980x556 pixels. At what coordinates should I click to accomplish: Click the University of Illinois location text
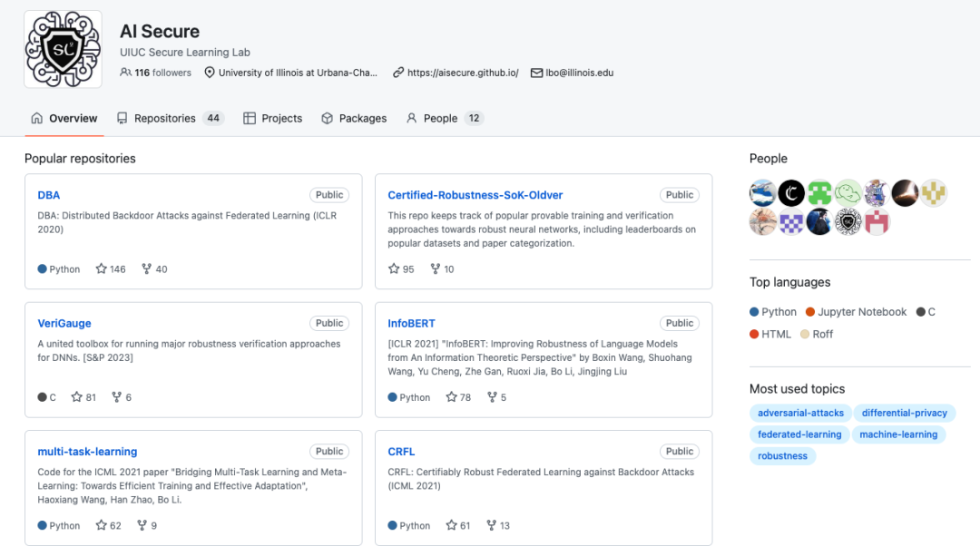(298, 73)
